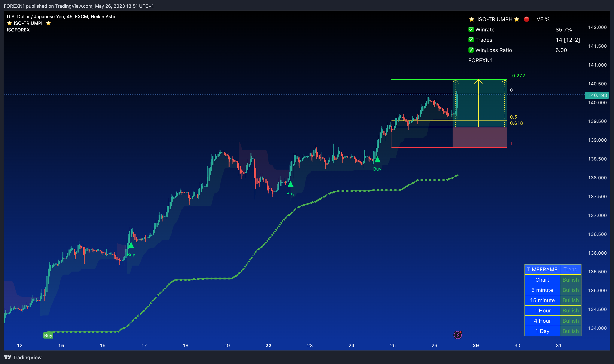Click the Buy triangle marker near May 16

(x=131, y=245)
